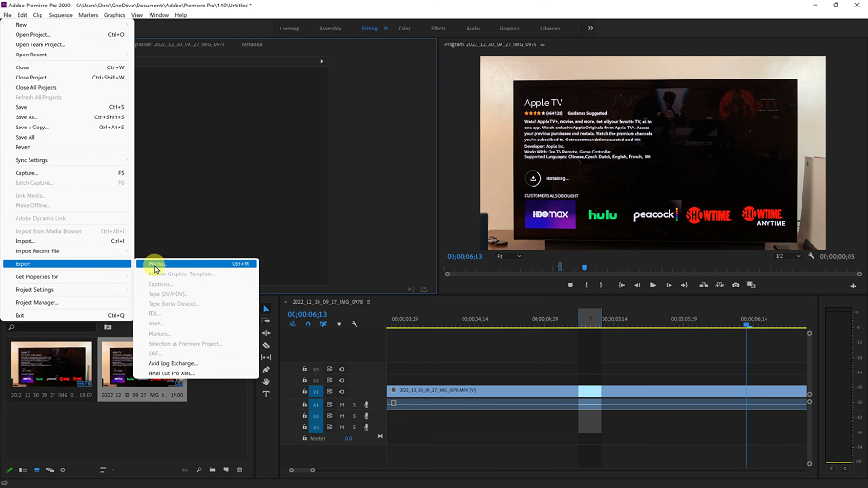Select the Type tool
Viewport: 868px width, 488px height.
pyautogui.click(x=266, y=395)
